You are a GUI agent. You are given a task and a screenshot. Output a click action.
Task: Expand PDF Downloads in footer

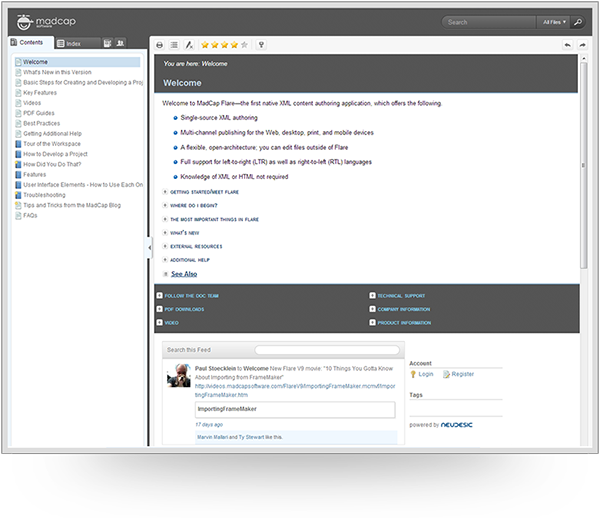pyautogui.click(x=181, y=309)
